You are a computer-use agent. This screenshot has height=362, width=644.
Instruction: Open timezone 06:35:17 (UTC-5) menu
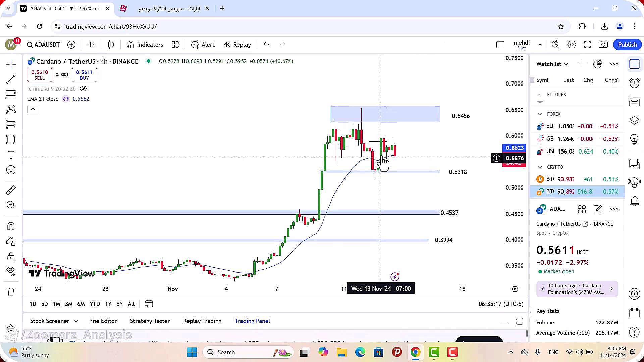pyautogui.click(x=501, y=304)
